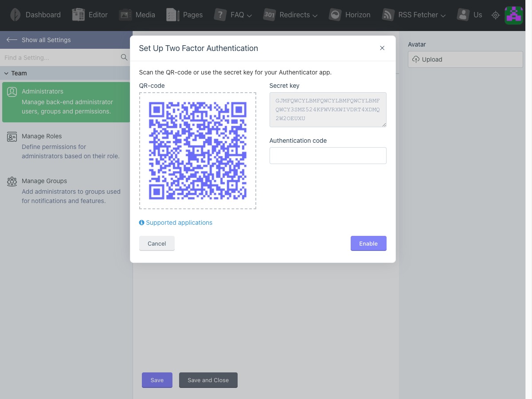Screen dimensions: 532x399
Task: Open Editor from the top menu
Action: click(x=90, y=15)
